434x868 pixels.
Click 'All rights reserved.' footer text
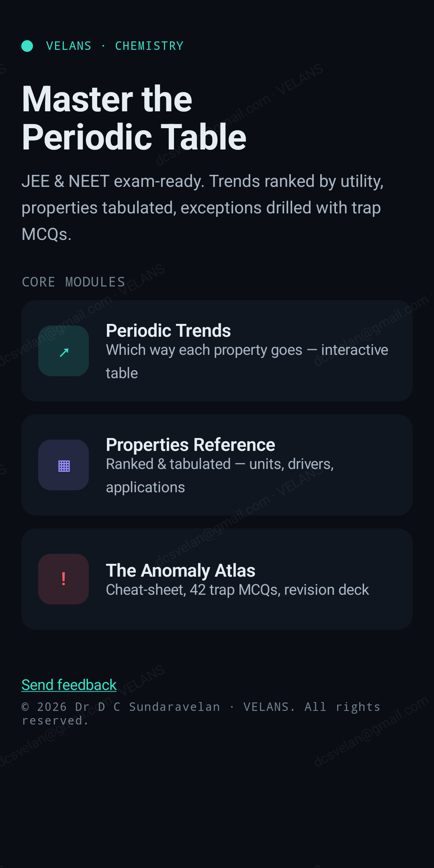[x=201, y=714]
